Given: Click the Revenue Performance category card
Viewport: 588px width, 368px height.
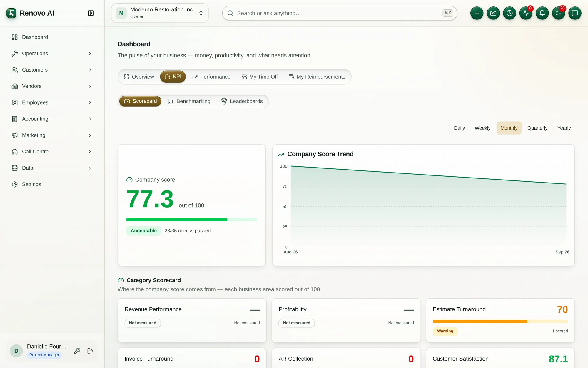Looking at the screenshot, I should [192, 320].
